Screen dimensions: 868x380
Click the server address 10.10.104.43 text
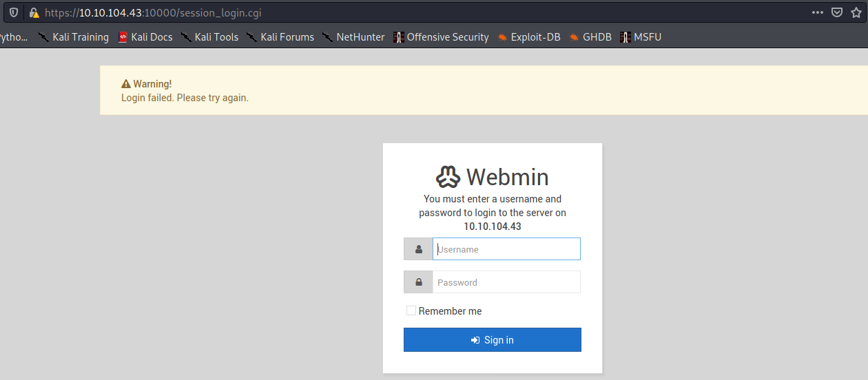pyautogui.click(x=493, y=226)
